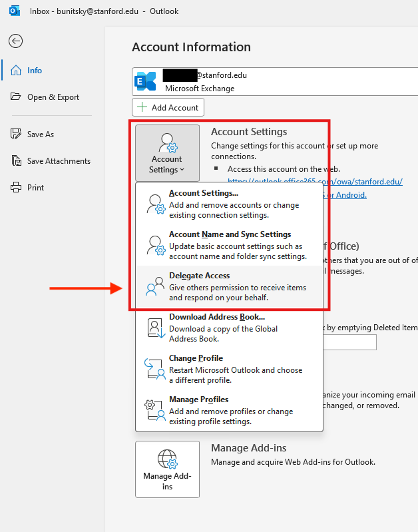Screen dimensions: 418x532
Task: Click the two-people Delegate Access icon
Action: tap(155, 286)
